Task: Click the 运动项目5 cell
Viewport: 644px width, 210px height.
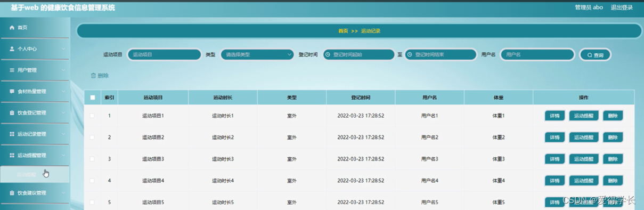Action: coord(153,202)
